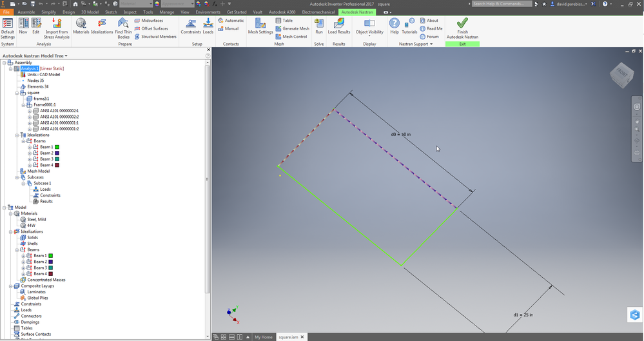The height and width of the screenshot is (341, 644).
Task: Collapse the upper Idealizations tree node
Action: (x=17, y=135)
